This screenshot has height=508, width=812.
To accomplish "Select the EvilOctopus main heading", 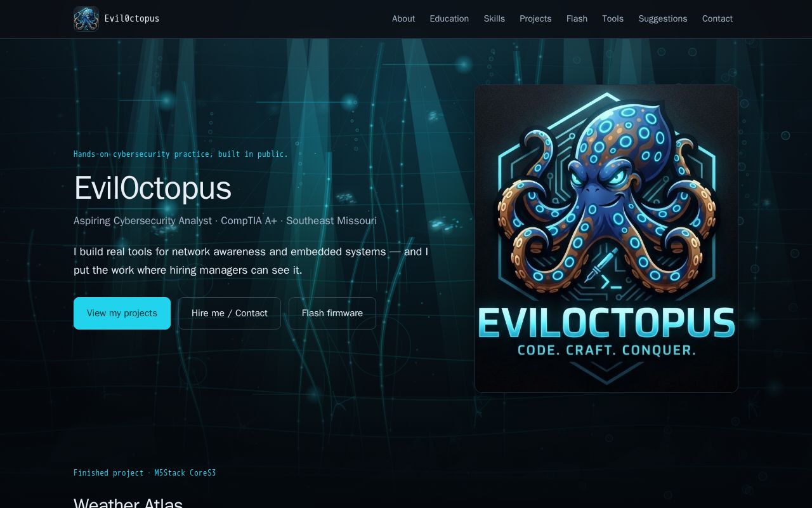I will coord(153,188).
